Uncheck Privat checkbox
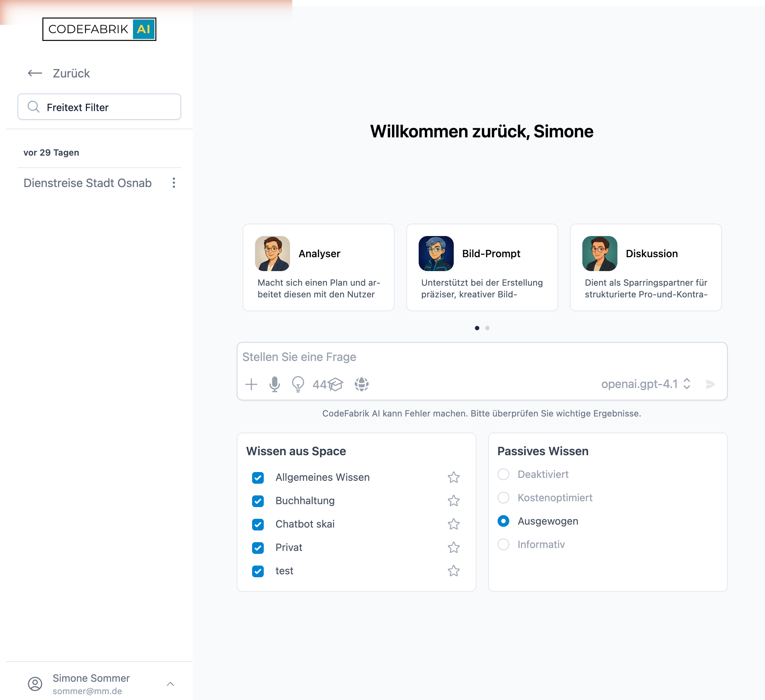Image resolution: width=765 pixels, height=700 pixels. (x=258, y=548)
